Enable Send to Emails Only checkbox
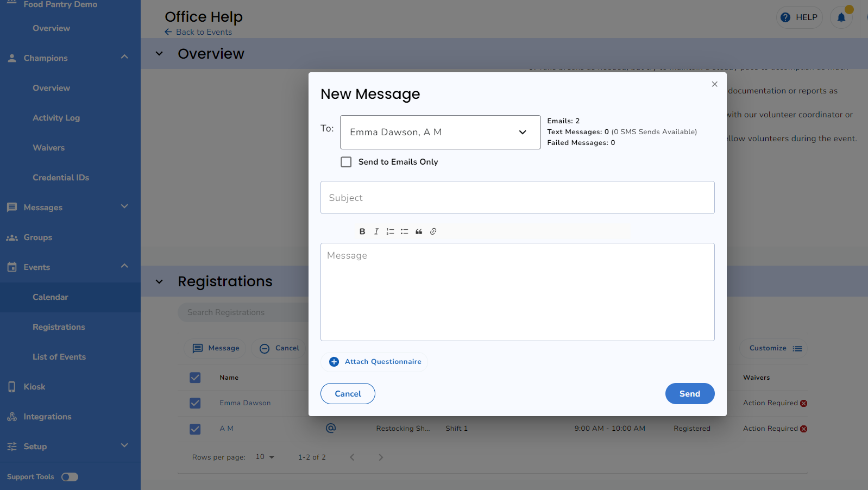 click(x=346, y=162)
